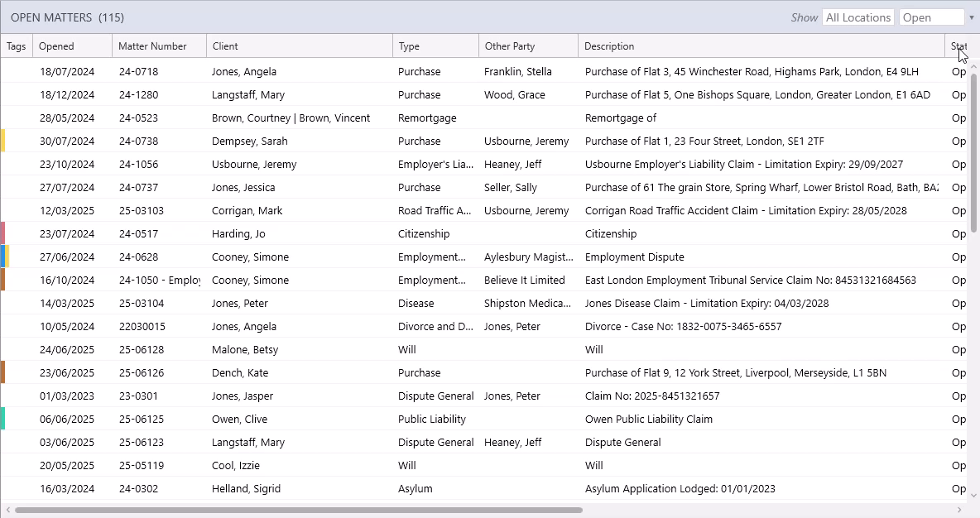Select client Helland, Sigrid
This screenshot has width=980, height=518.
coord(247,488)
